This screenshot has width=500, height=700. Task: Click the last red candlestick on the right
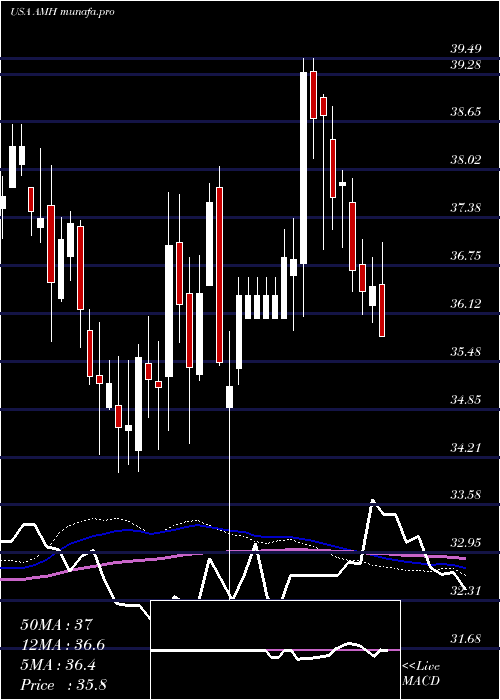click(x=382, y=310)
